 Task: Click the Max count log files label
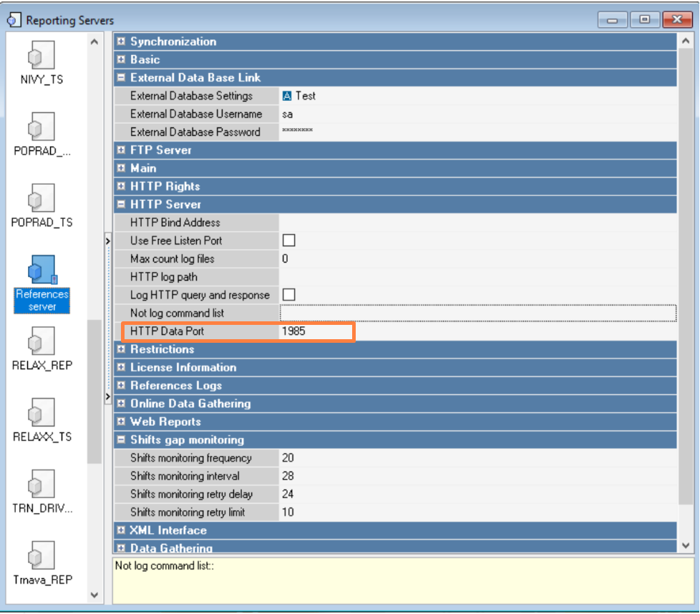pos(172,259)
